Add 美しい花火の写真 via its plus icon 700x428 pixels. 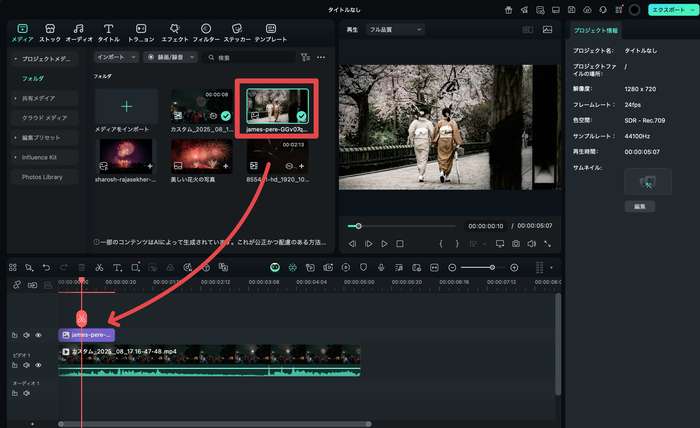click(226, 166)
